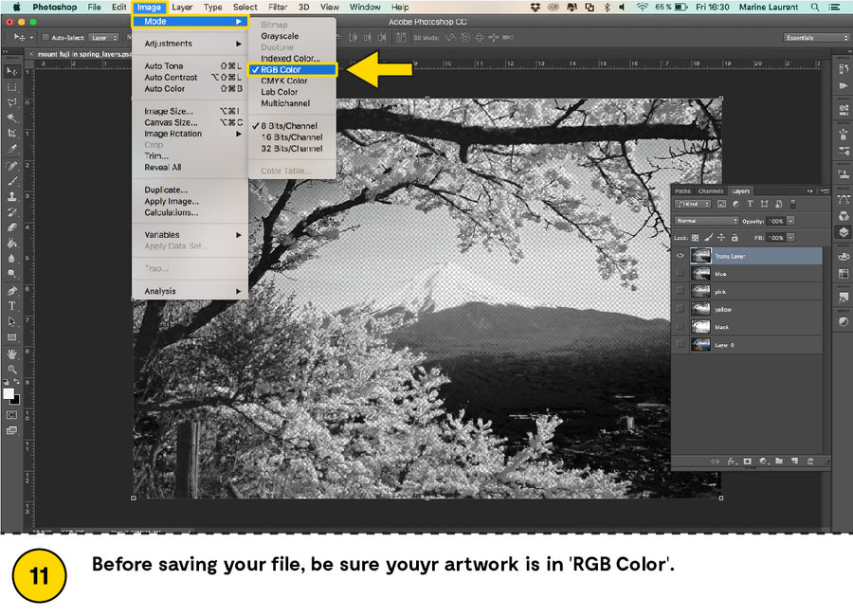Image resolution: width=853 pixels, height=616 pixels.
Task: Expand the Opacity value dropdown arrow
Action: (x=791, y=221)
